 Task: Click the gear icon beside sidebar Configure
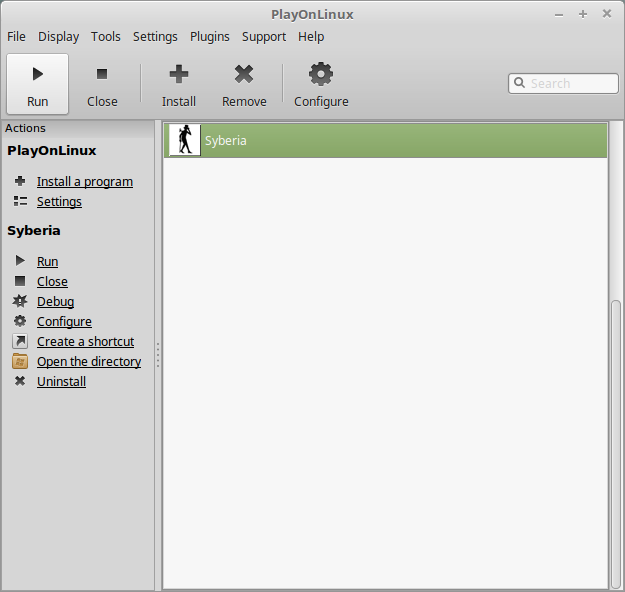pos(20,321)
